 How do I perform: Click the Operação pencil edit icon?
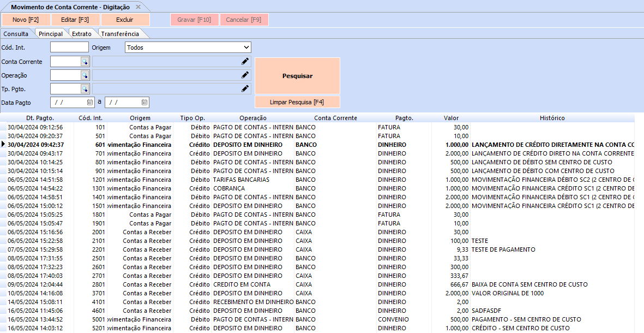[245, 75]
